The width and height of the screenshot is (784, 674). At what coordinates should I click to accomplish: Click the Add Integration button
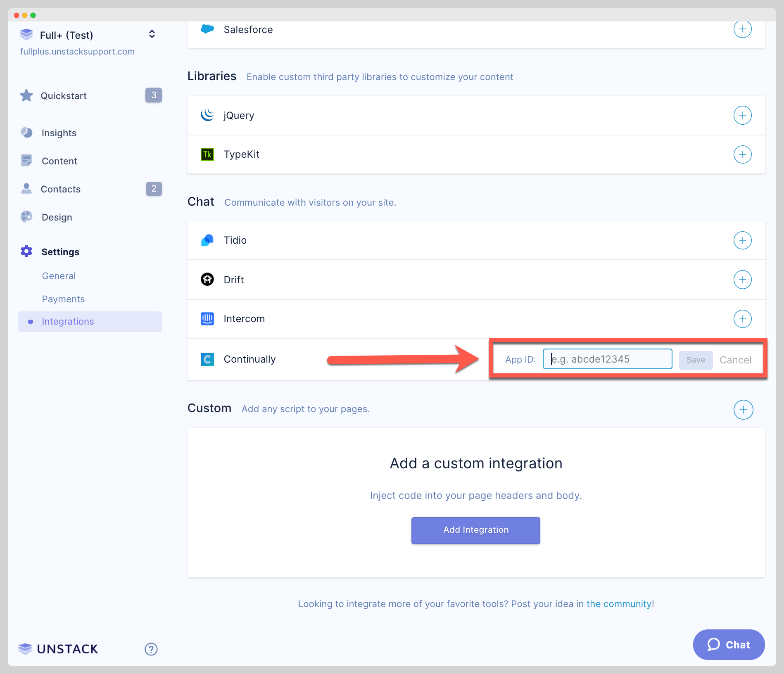click(475, 530)
